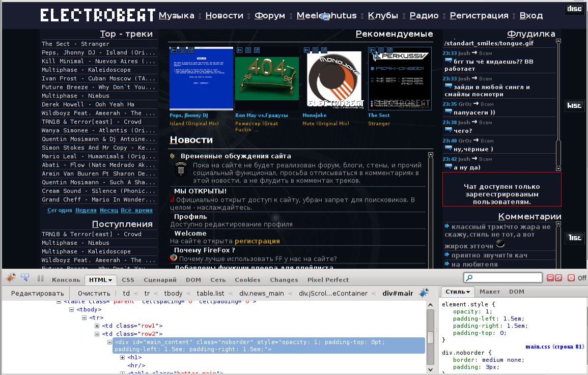Click the Firebug power Off button

[571, 278]
